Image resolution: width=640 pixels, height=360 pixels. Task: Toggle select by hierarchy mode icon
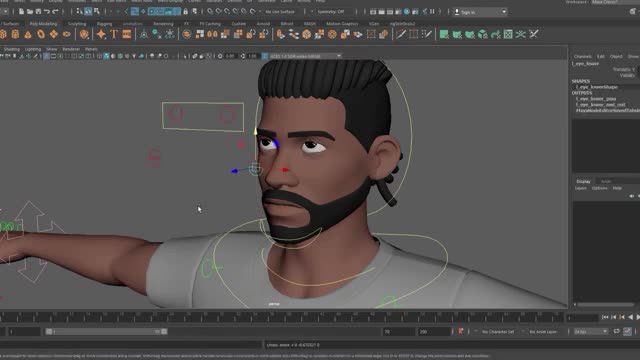click(x=79, y=12)
